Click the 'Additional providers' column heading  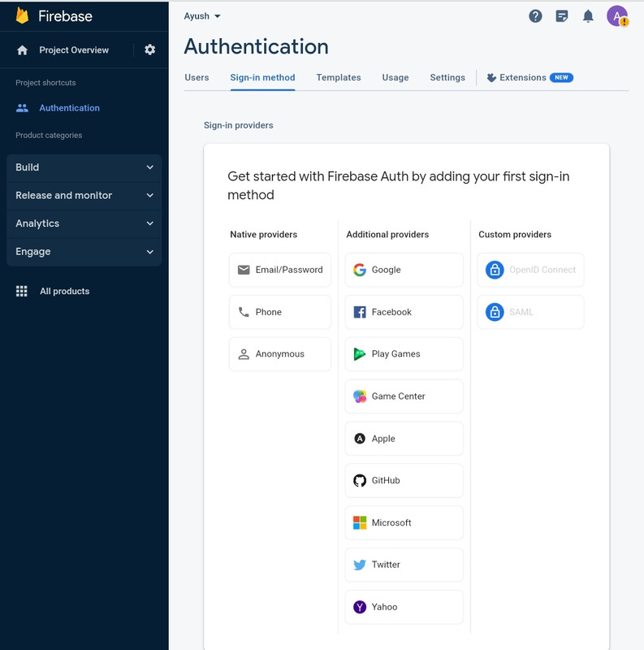(x=387, y=235)
